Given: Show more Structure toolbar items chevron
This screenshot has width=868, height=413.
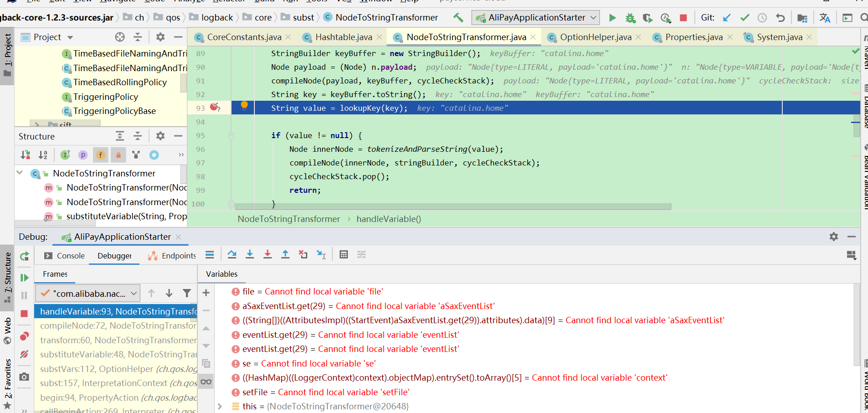Looking at the screenshot, I should pos(181,155).
